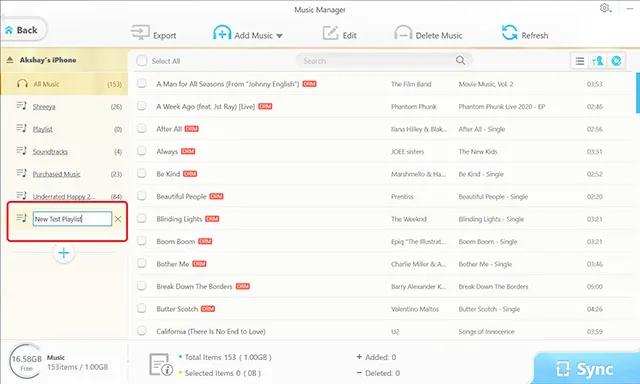
Task: Click the Export icon in the toolbar
Action: click(x=140, y=33)
